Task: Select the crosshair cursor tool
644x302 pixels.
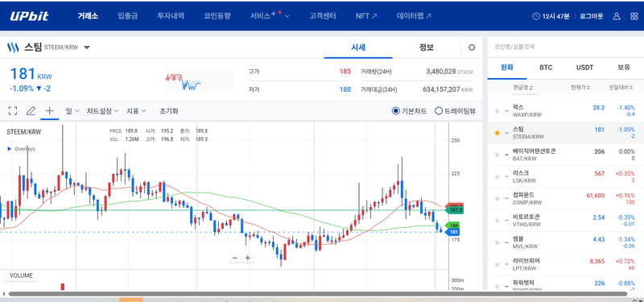Action: click(49, 110)
